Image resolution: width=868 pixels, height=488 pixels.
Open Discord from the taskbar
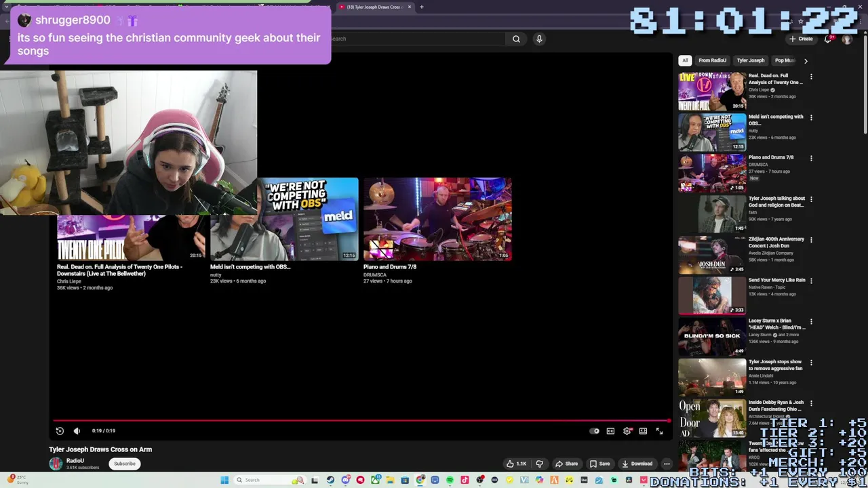(x=345, y=480)
